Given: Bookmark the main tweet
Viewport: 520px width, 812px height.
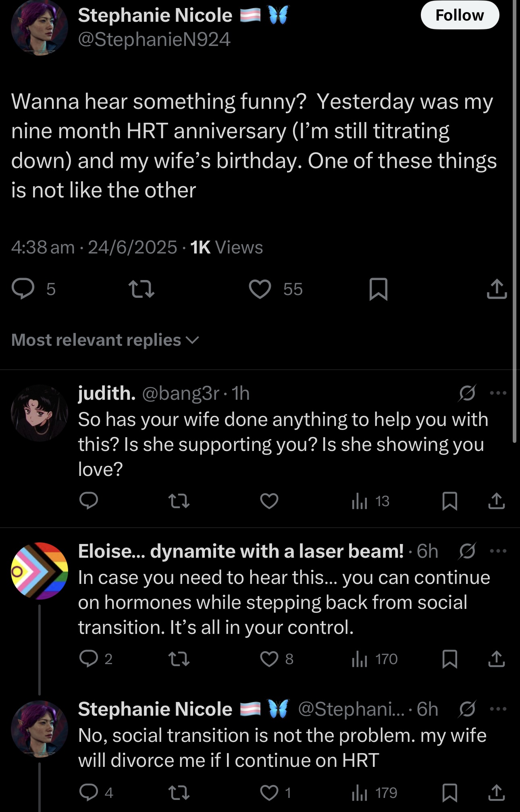Looking at the screenshot, I should 379,289.
